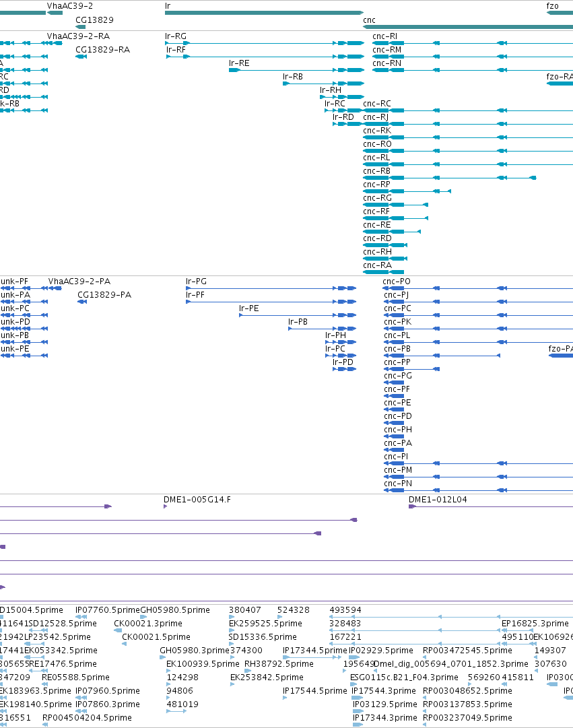This screenshot has width=573, height=728.
Task: Open EST IP07760.5prime
Action: click(108, 610)
